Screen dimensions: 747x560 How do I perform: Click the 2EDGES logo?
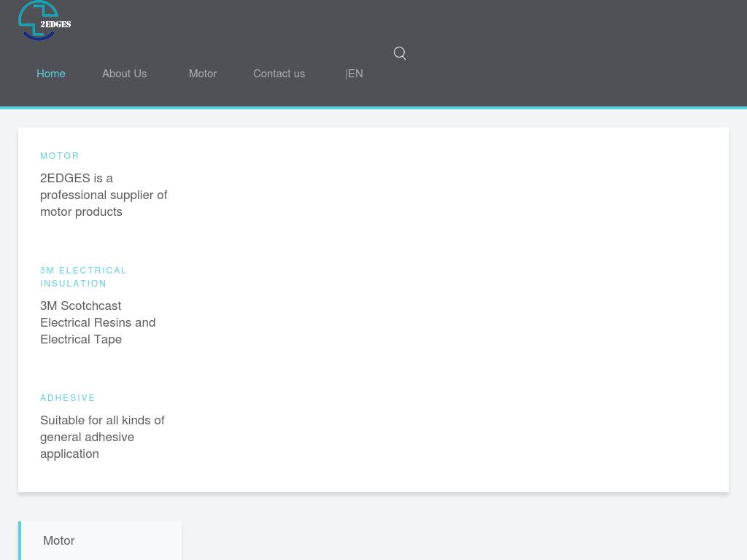pyautogui.click(x=44, y=20)
